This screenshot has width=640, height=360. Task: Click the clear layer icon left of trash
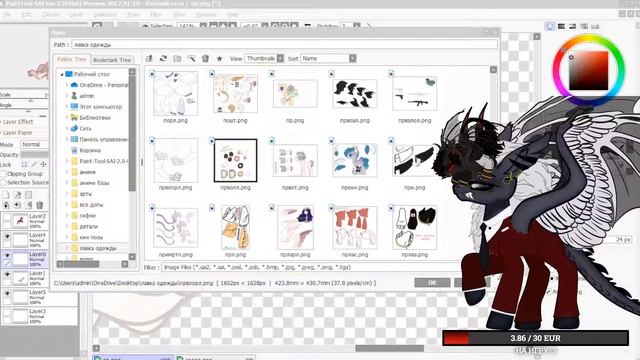[29, 205]
